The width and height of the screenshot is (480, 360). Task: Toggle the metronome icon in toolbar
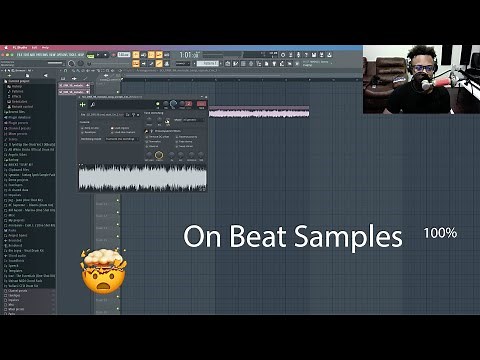click(136, 55)
